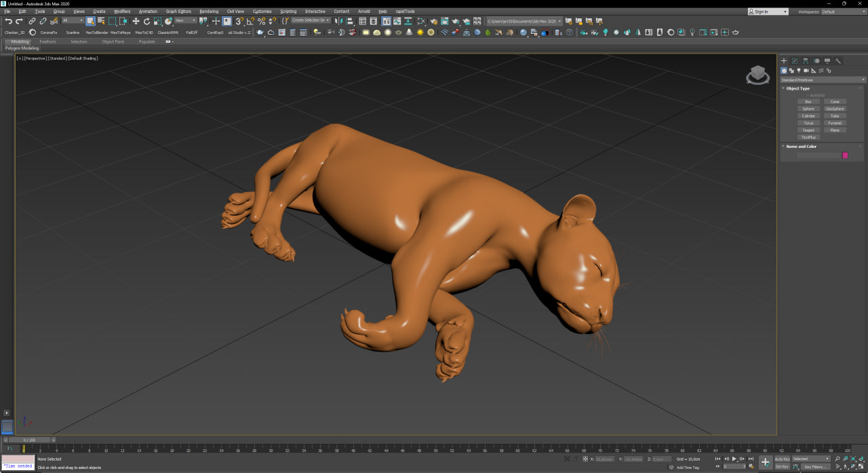This screenshot has width=868, height=473.
Task: Toggle the 3D Snaps icon
Action: tap(239, 21)
